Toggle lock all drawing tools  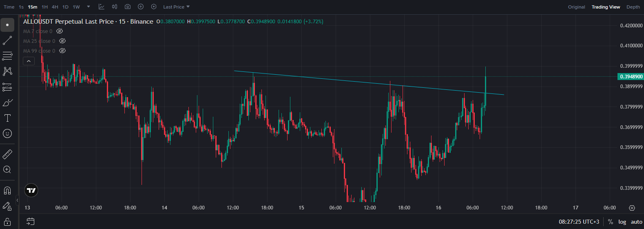click(7, 222)
